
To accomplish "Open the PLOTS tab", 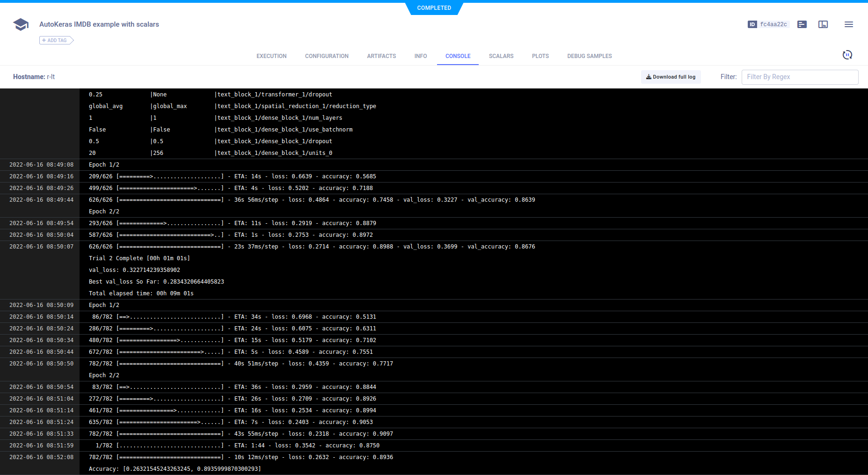I will tap(540, 56).
